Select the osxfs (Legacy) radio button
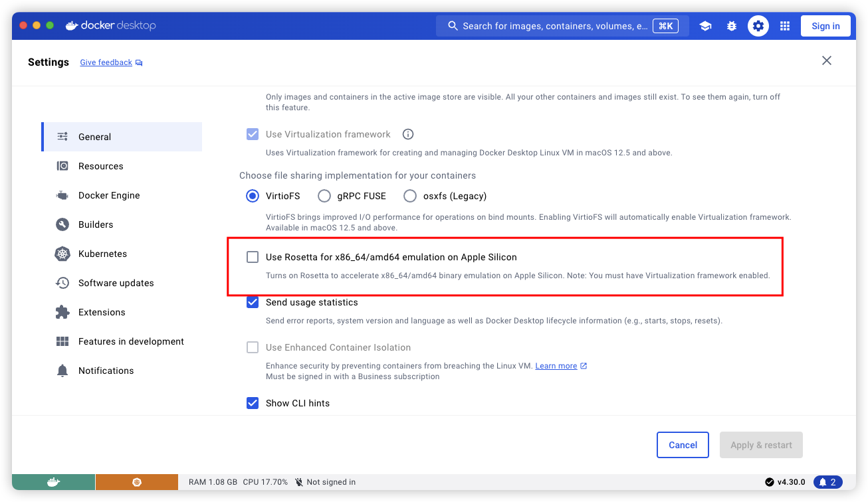Screen dimensions: 868x502 (x=410, y=196)
